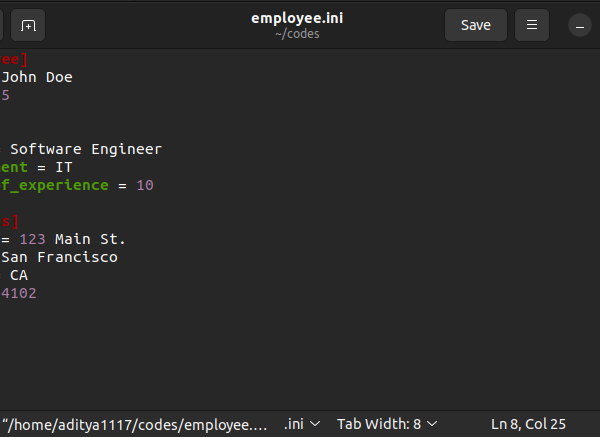
Task: Click the CA state value
Action: click(x=19, y=275)
